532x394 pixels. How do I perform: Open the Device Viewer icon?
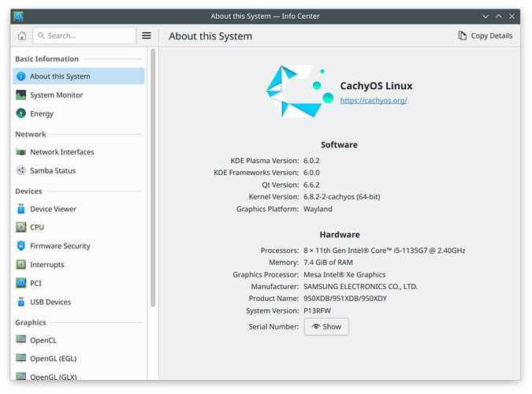pos(21,210)
